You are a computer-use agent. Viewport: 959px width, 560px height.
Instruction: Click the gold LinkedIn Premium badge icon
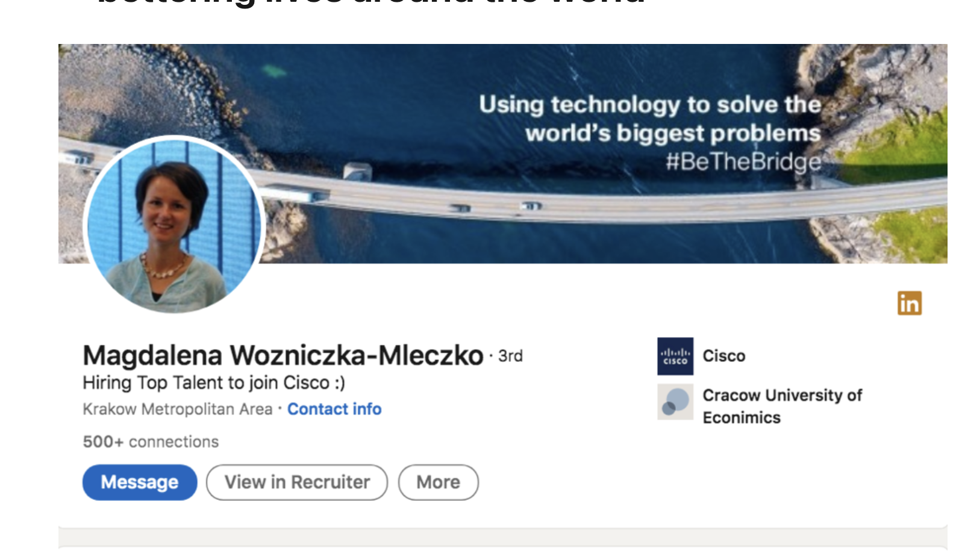pyautogui.click(x=909, y=303)
